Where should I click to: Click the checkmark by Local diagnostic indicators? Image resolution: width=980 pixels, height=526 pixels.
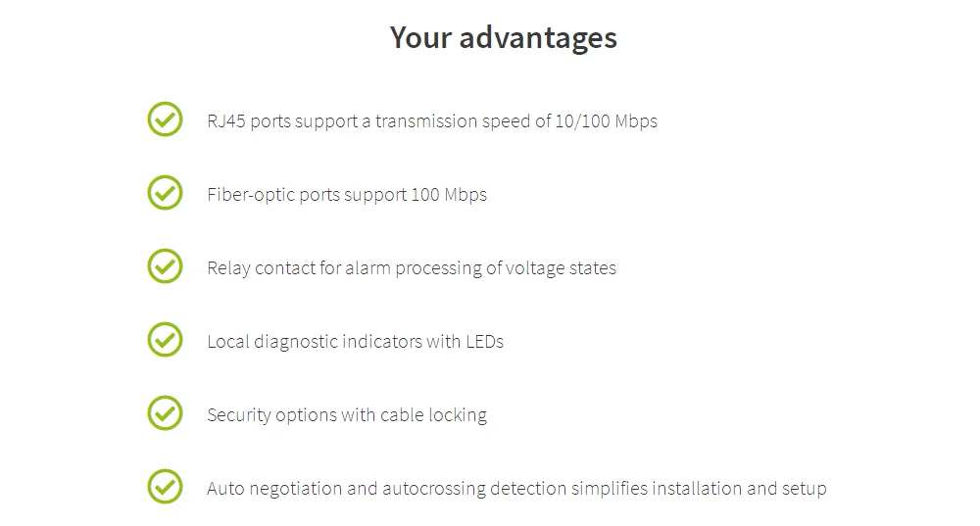tap(165, 340)
